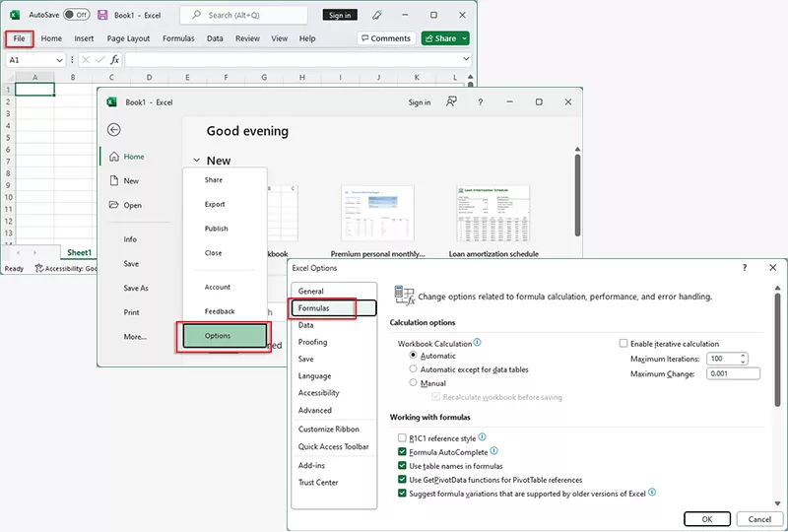Toggle the AutoSave switch

click(77, 15)
